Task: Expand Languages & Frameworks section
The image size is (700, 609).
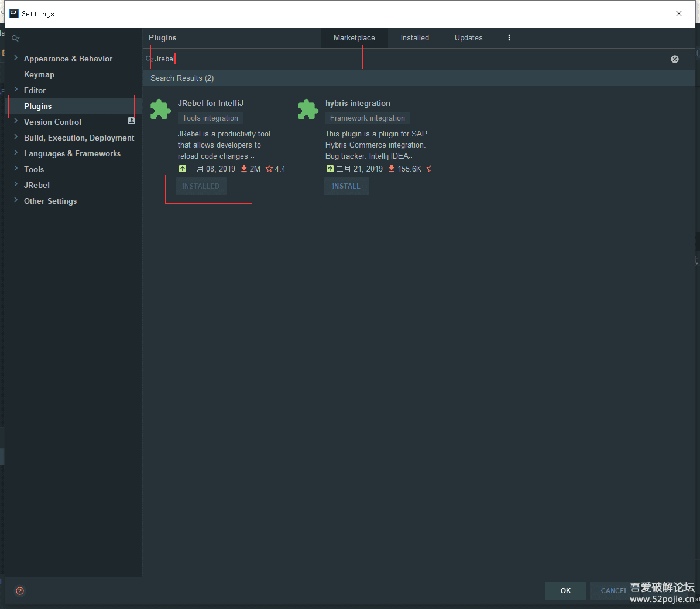Action: (16, 153)
